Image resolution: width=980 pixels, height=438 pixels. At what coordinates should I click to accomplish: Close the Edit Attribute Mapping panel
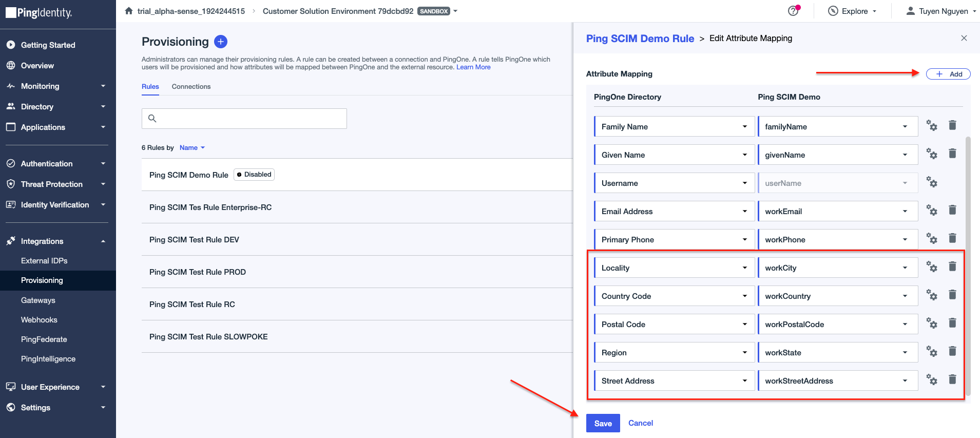964,38
